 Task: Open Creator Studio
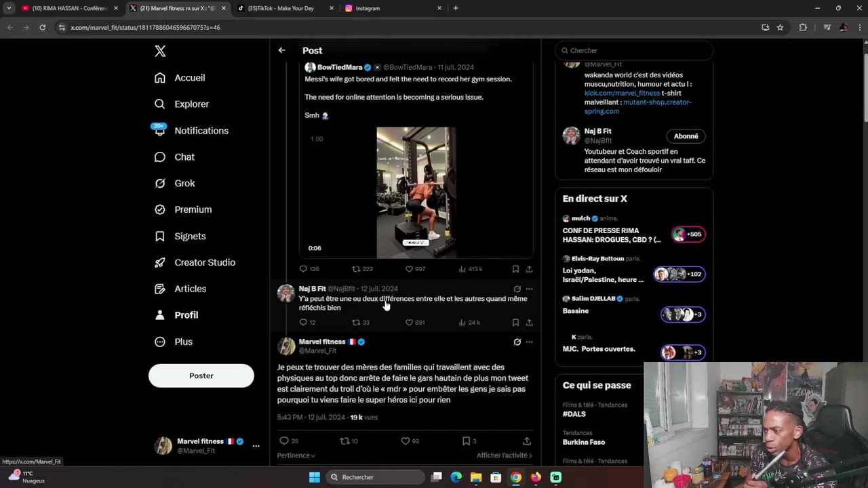[194, 263]
